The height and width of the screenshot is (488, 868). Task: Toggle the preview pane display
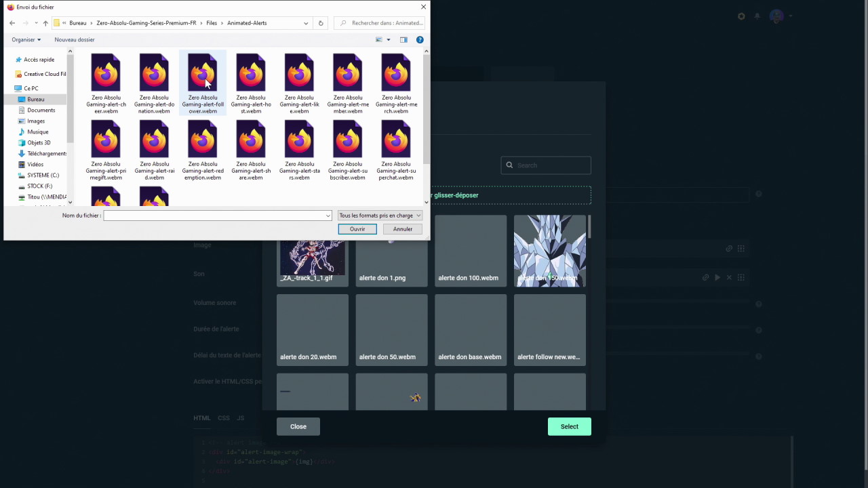tap(403, 39)
